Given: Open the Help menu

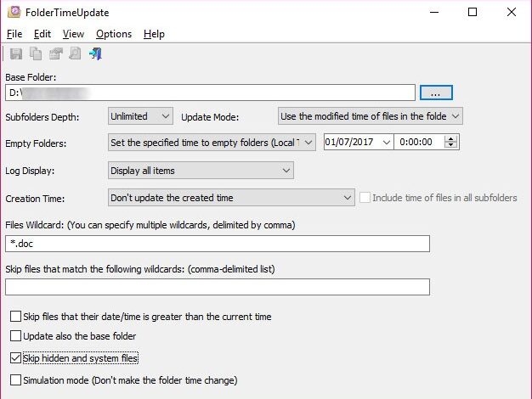Looking at the screenshot, I should click(x=154, y=34).
